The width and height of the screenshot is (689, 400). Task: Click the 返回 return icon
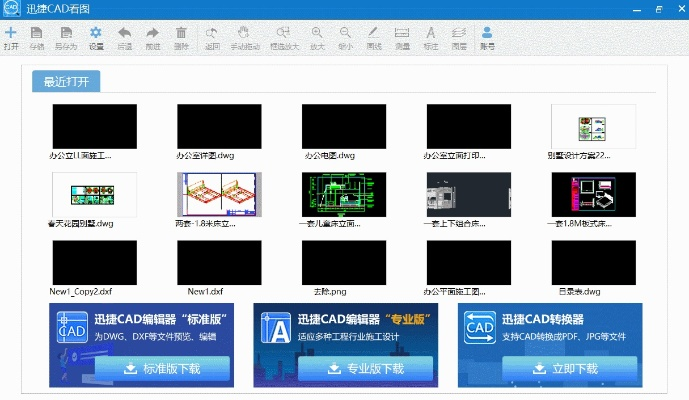coord(212,33)
